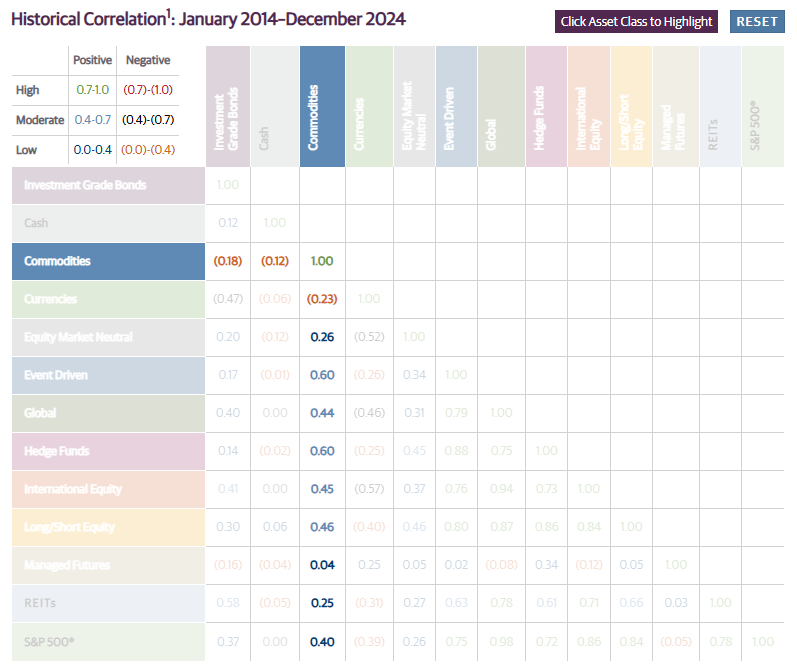Click the Commodities column header
The width and height of the screenshot is (797, 672).
320,108
